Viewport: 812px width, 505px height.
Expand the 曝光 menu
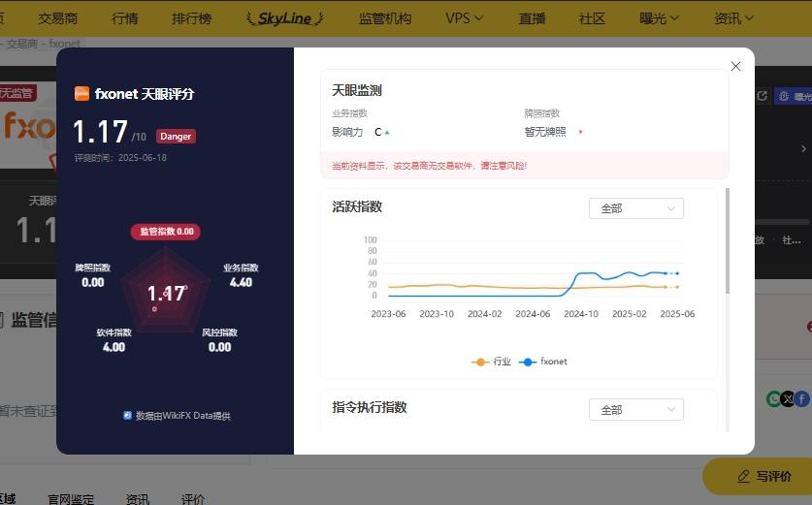tap(659, 18)
